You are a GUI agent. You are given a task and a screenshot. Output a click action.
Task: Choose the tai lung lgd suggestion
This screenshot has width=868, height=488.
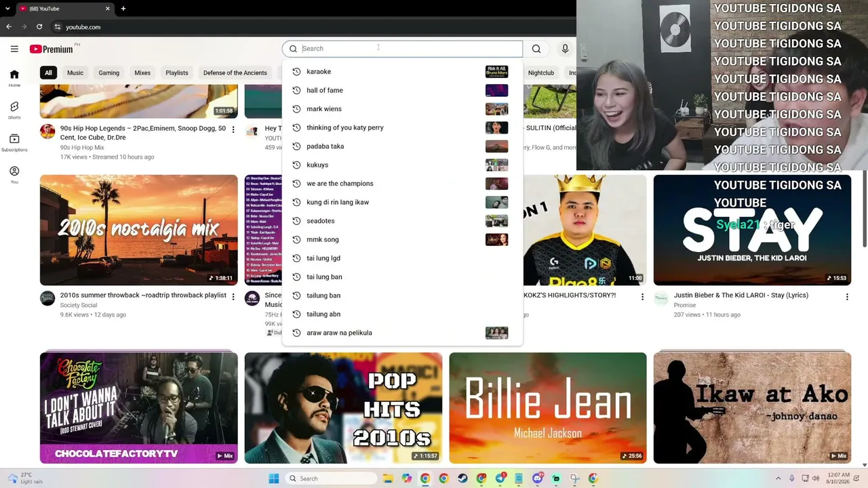click(402, 258)
